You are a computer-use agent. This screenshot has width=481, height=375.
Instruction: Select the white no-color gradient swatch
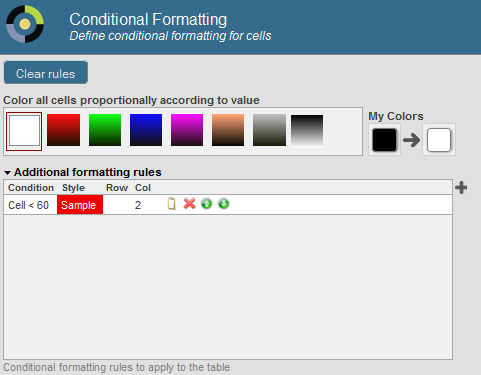[x=24, y=131]
